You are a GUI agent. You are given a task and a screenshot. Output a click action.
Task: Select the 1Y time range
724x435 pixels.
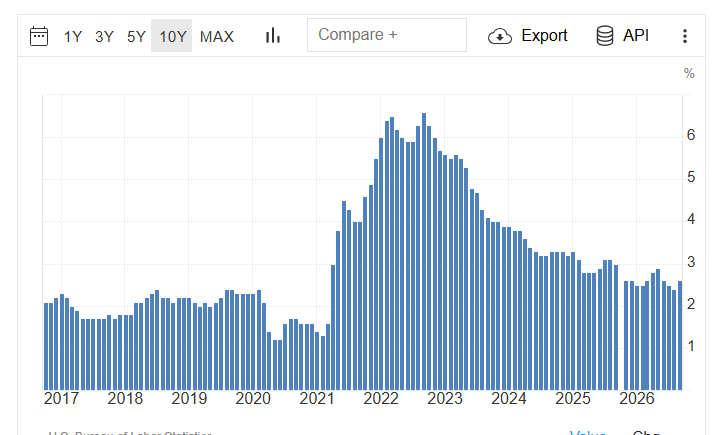pyautogui.click(x=72, y=36)
